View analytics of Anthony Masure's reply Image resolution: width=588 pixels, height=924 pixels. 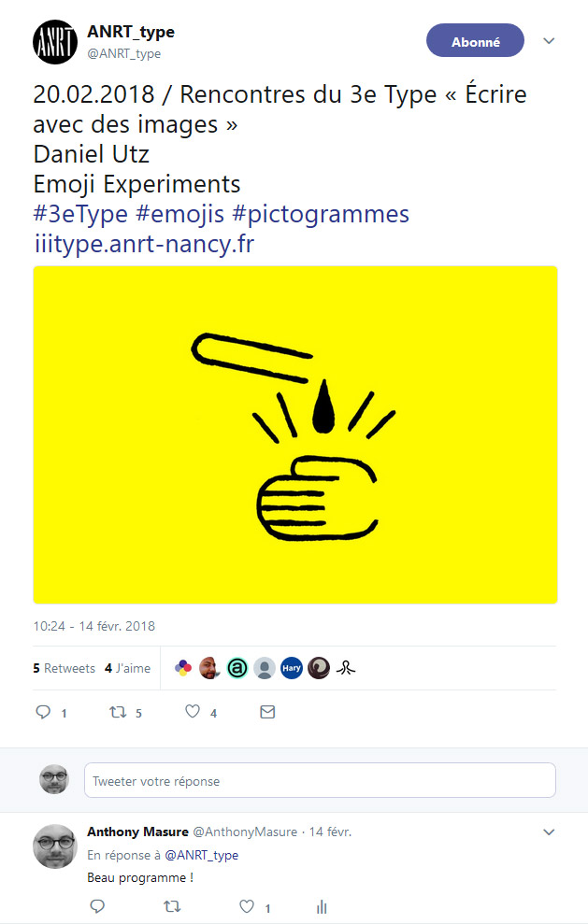(x=322, y=906)
